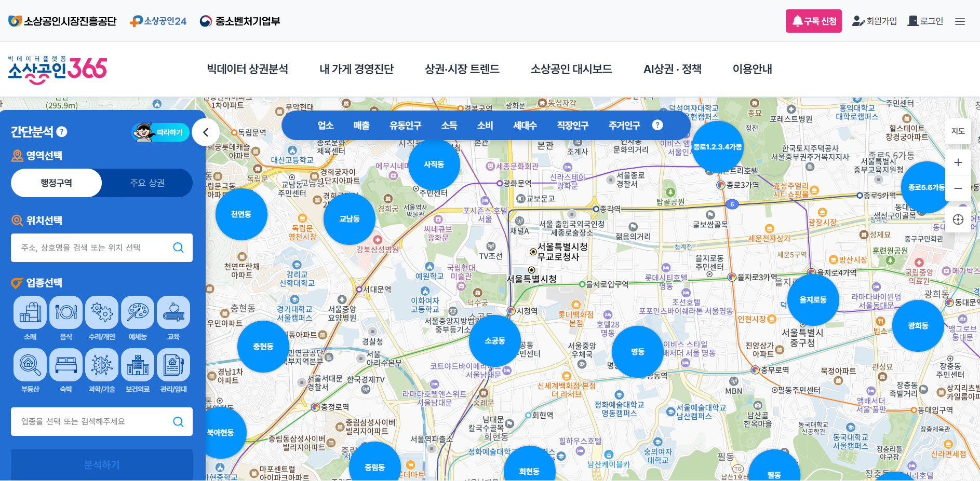The height and width of the screenshot is (481, 980).
Task: Select the 교육 (education) industry icon
Action: (x=173, y=312)
